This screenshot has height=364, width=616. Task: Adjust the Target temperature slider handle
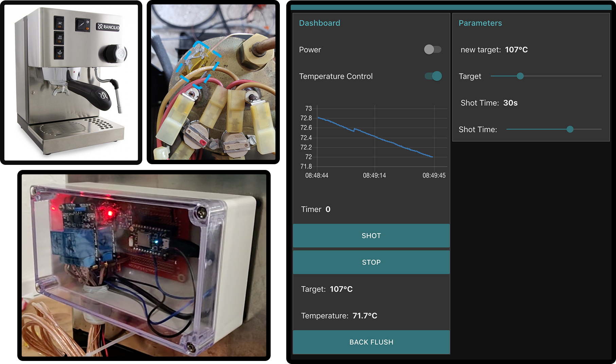(x=520, y=76)
